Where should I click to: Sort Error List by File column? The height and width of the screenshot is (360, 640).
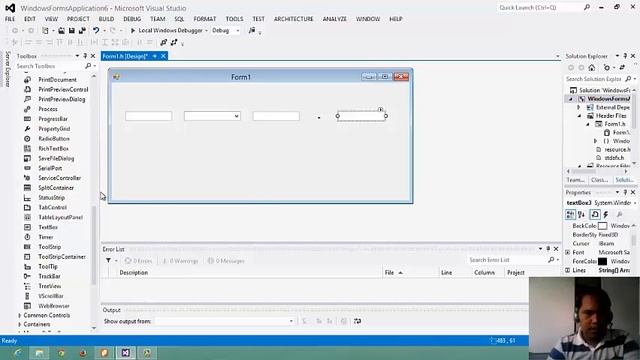click(x=389, y=273)
